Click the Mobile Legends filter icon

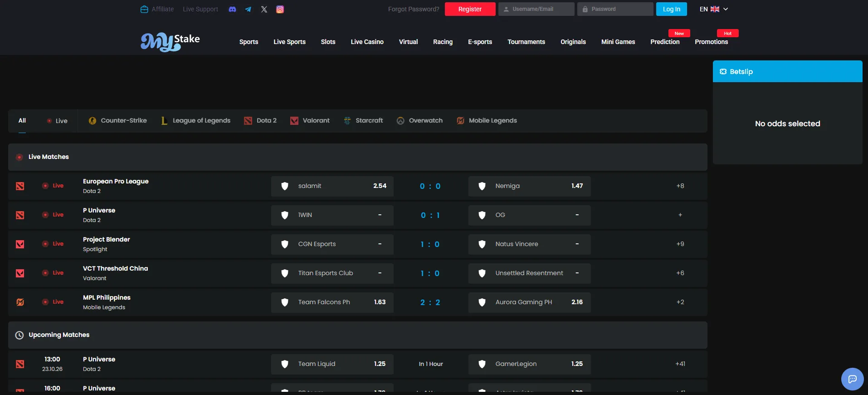(460, 121)
